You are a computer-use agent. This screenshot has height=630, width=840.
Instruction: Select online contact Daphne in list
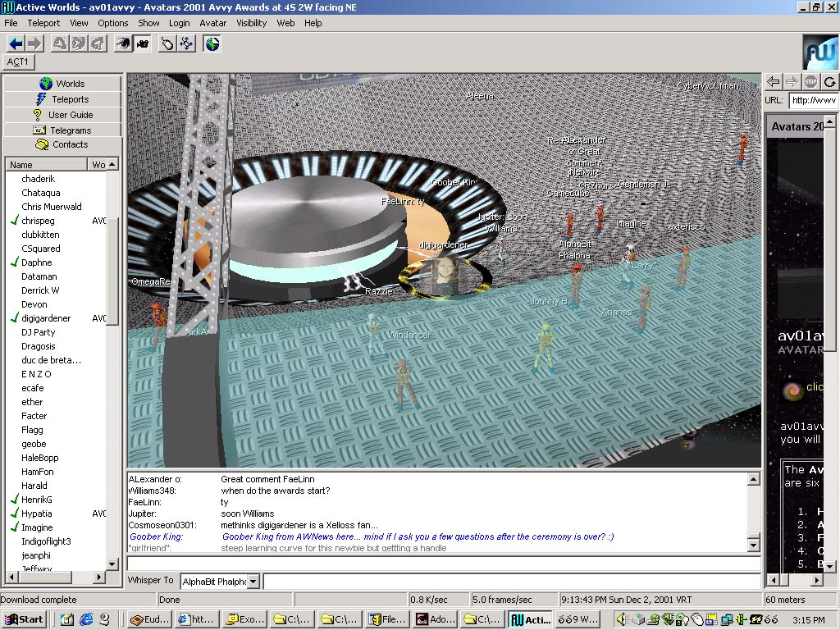tap(36, 262)
